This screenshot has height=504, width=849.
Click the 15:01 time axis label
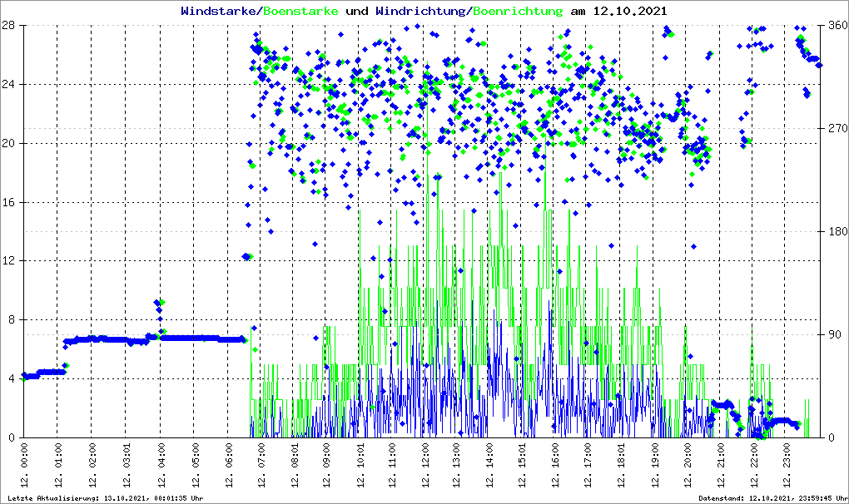(x=524, y=464)
